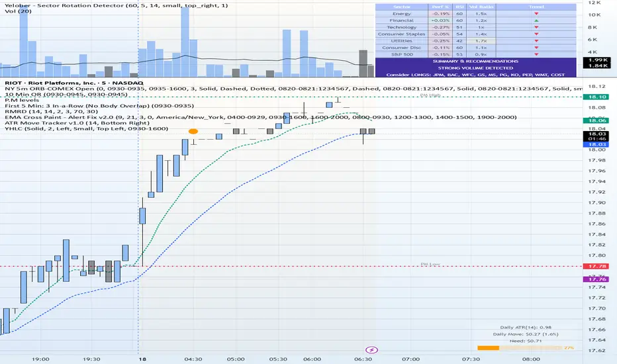Click the RIOT Riot Platforms symbol title
Viewport: 617px width, 364px height.
pos(74,83)
